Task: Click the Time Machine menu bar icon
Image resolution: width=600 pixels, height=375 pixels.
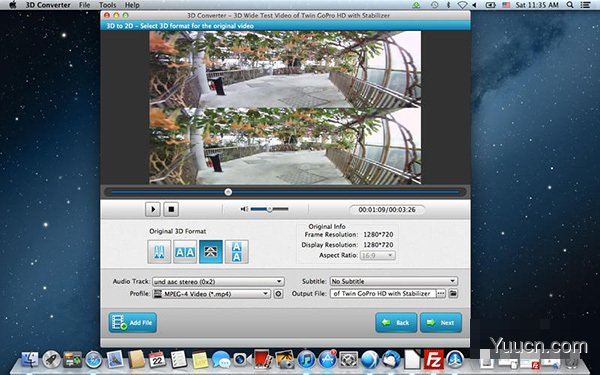Action: (x=434, y=5)
